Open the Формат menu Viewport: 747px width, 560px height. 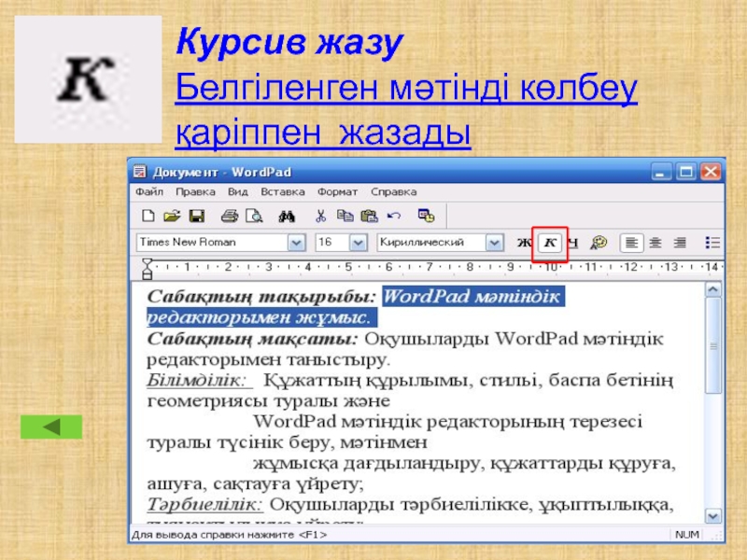coord(337,192)
